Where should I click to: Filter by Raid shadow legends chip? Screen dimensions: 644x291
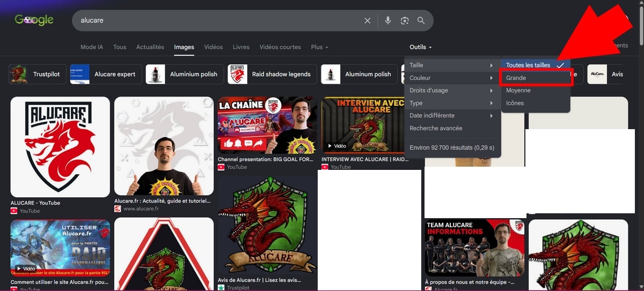272,74
